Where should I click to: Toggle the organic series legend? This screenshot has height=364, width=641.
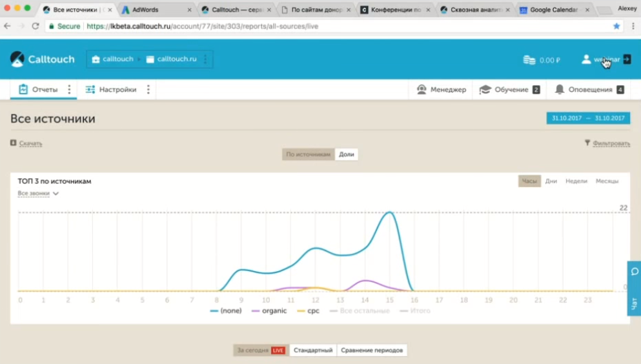pyautogui.click(x=269, y=311)
